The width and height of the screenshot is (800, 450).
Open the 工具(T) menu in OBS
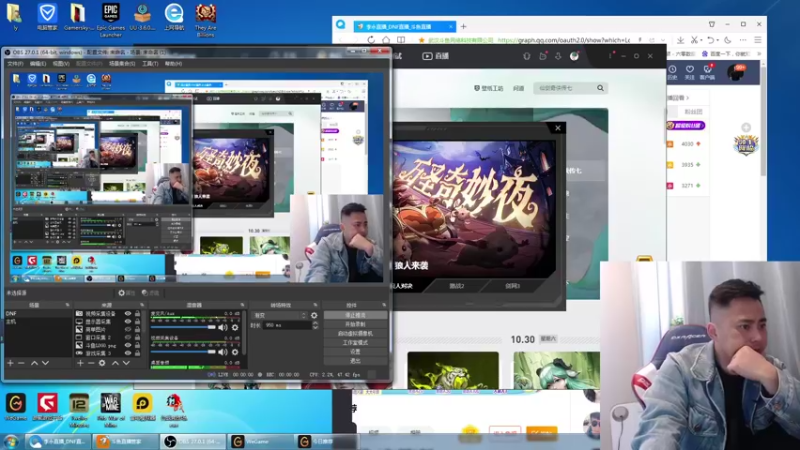150,64
